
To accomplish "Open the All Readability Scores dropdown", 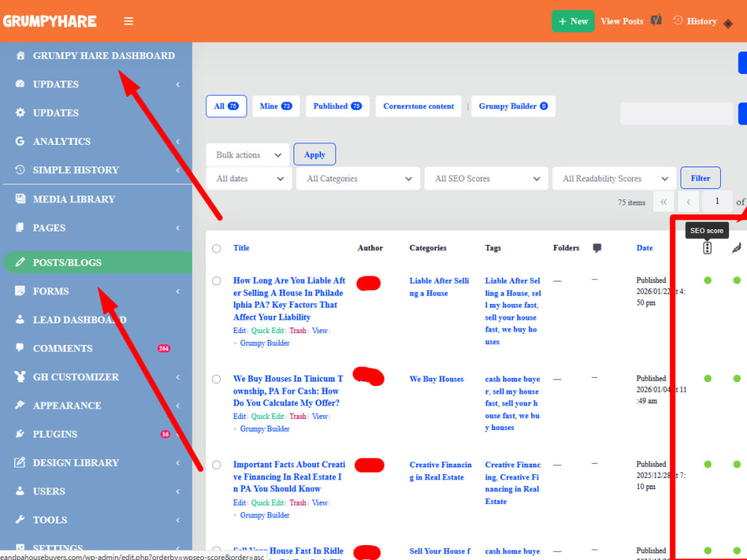I will click(614, 178).
